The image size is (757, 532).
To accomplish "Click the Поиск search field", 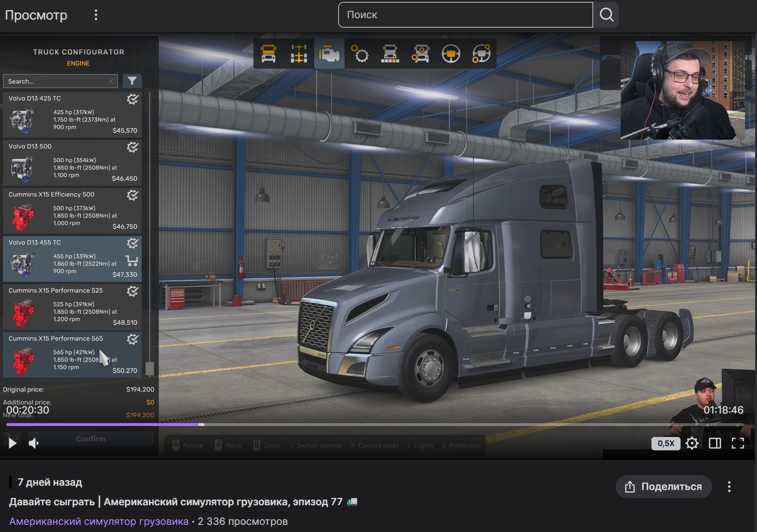I will pos(466,15).
